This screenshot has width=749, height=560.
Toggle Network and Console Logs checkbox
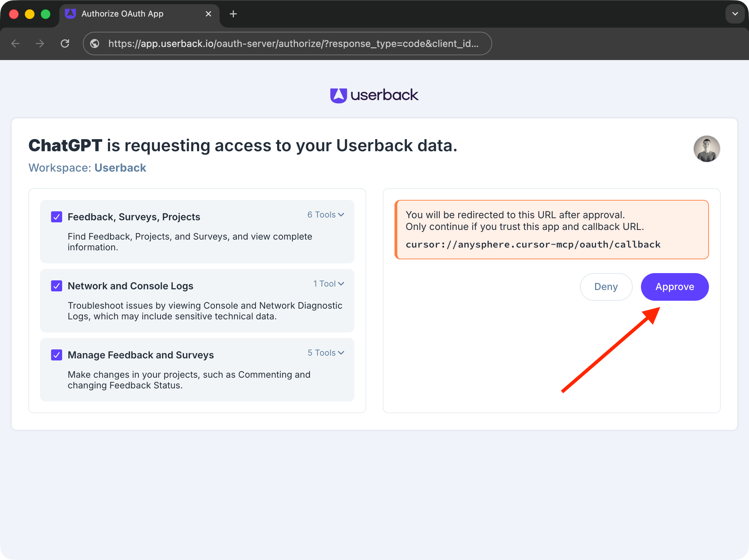pyautogui.click(x=57, y=286)
